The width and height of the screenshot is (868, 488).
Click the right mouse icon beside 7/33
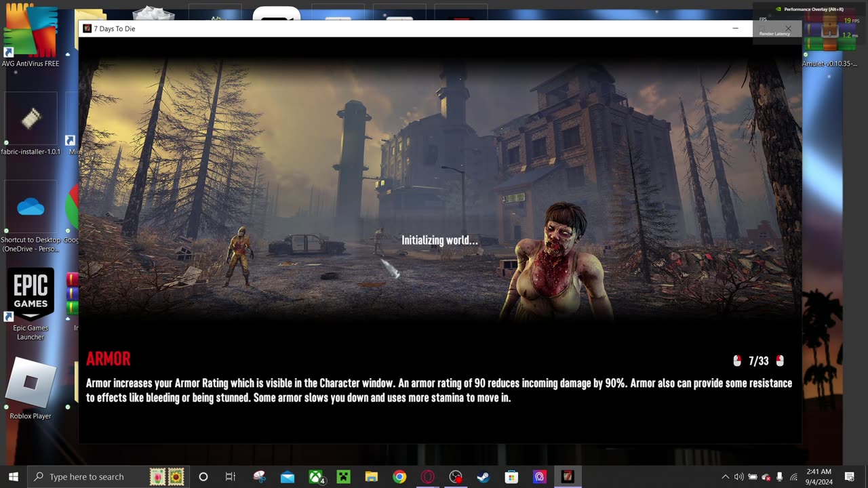pyautogui.click(x=780, y=361)
